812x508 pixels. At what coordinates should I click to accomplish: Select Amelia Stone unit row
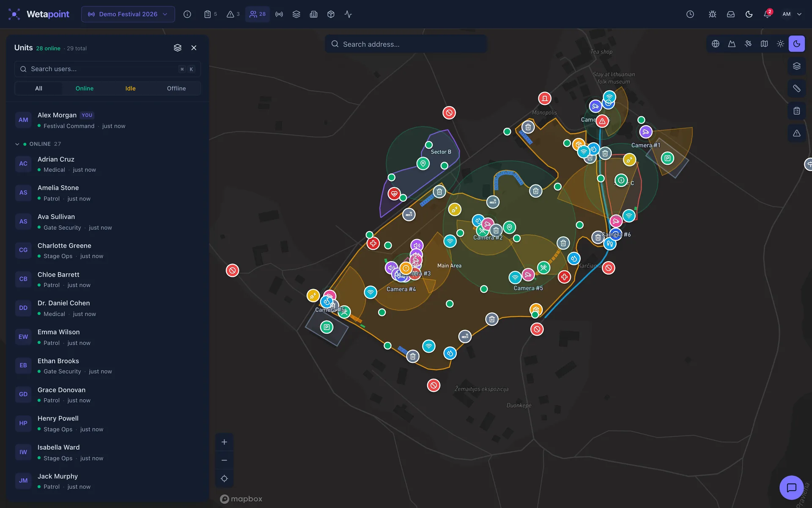pyautogui.click(x=107, y=193)
